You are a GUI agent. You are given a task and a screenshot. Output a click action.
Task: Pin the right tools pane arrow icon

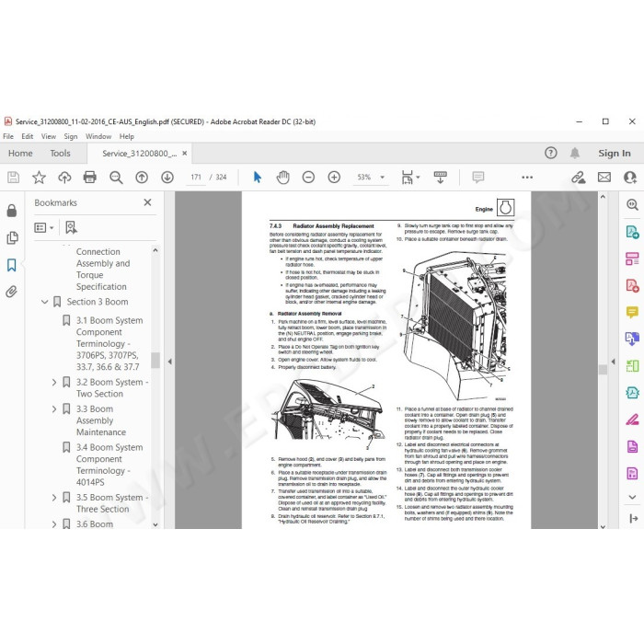pos(633,519)
